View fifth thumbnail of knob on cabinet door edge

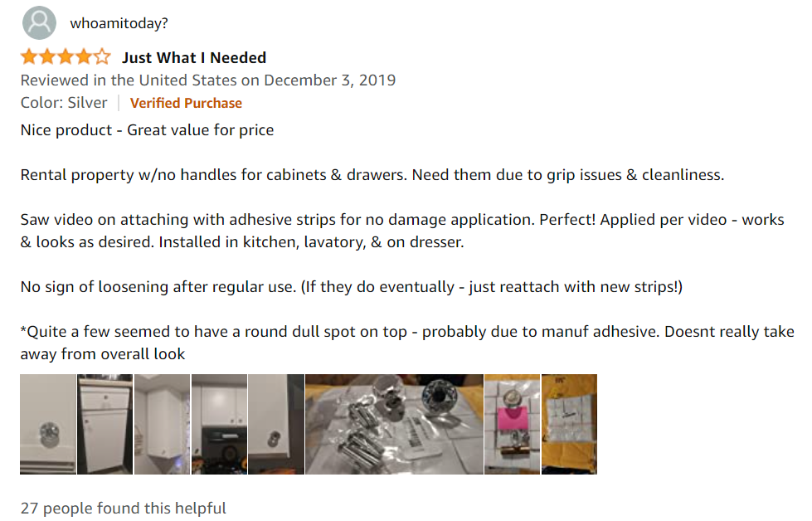[276, 424]
